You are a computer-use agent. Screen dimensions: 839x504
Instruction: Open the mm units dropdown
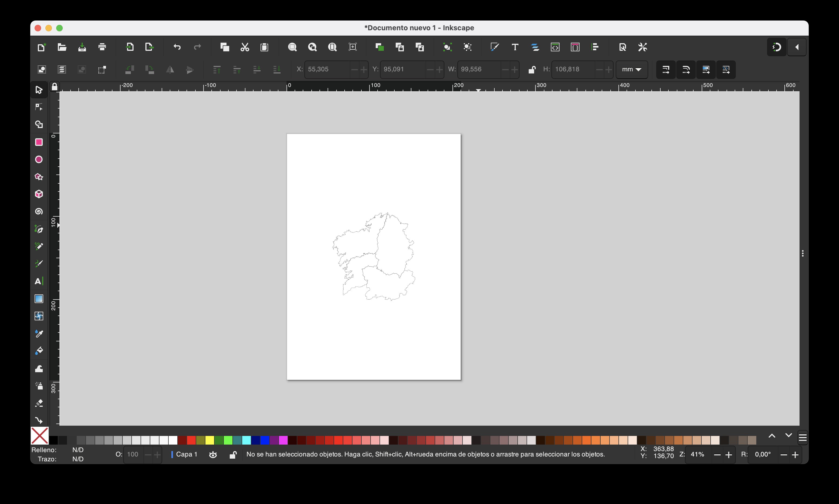click(x=631, y=69)
